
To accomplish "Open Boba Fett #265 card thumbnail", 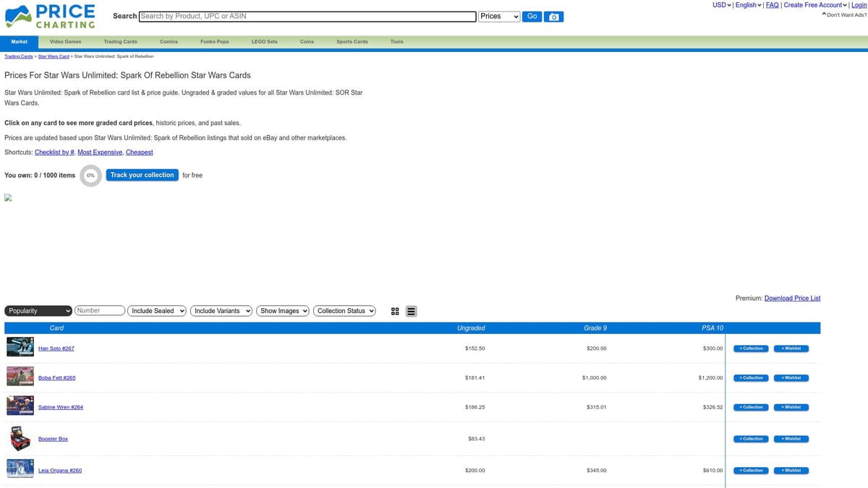I will [20, 376].
